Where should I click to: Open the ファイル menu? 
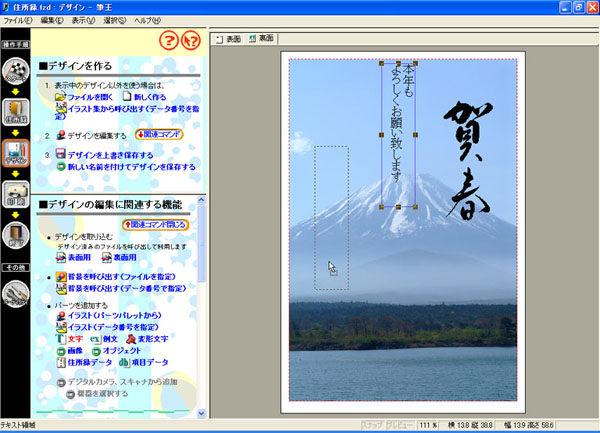pyautogui.click(x=18, y=20)
